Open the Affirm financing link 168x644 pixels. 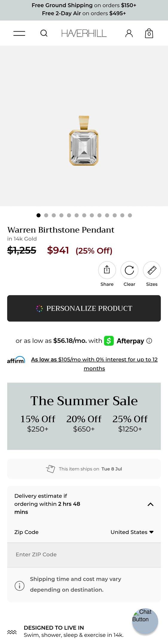coord(94,364)
